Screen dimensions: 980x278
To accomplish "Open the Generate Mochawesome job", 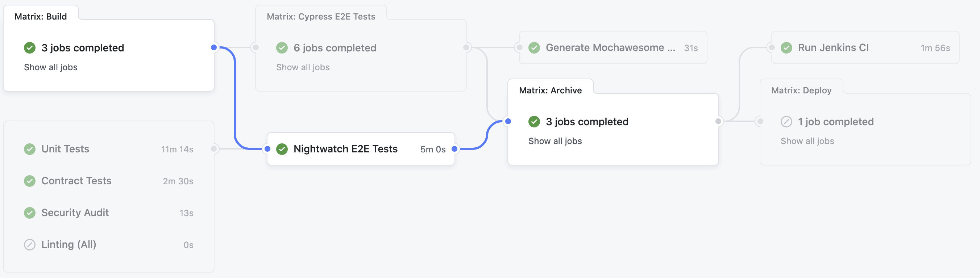I will (610, 47).
